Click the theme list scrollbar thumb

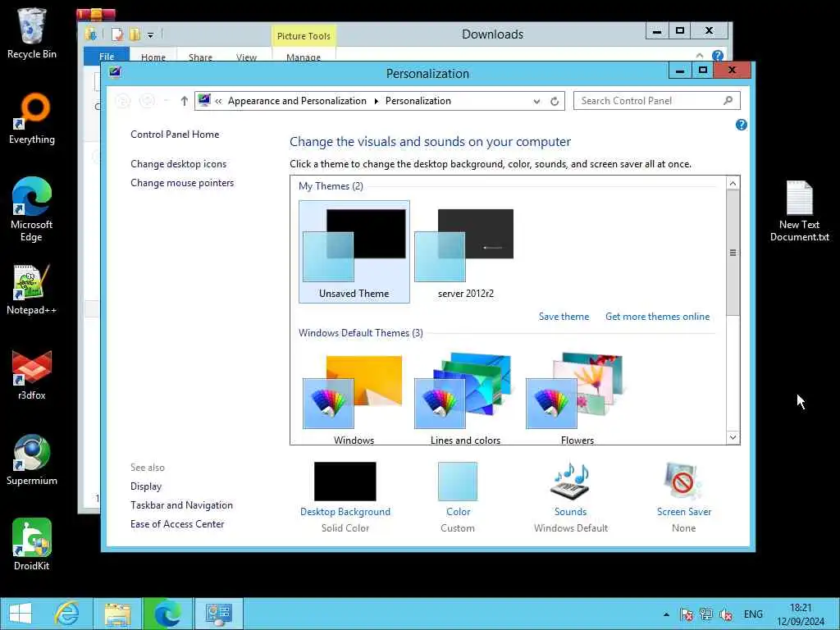733,253
